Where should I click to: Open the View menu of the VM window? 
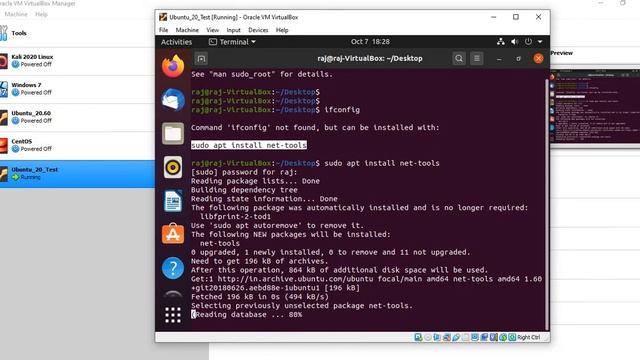[x=212, y=30]
